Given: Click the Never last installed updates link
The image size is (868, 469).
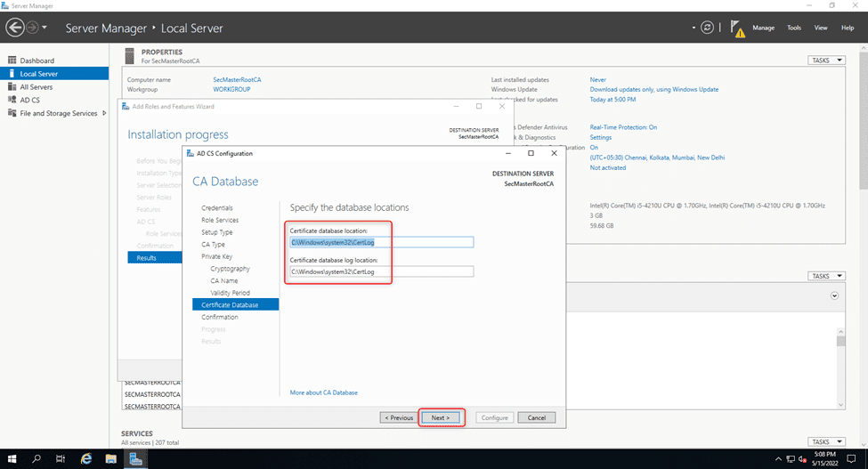Looking at the screenshot, I should [x=598, y=79].
